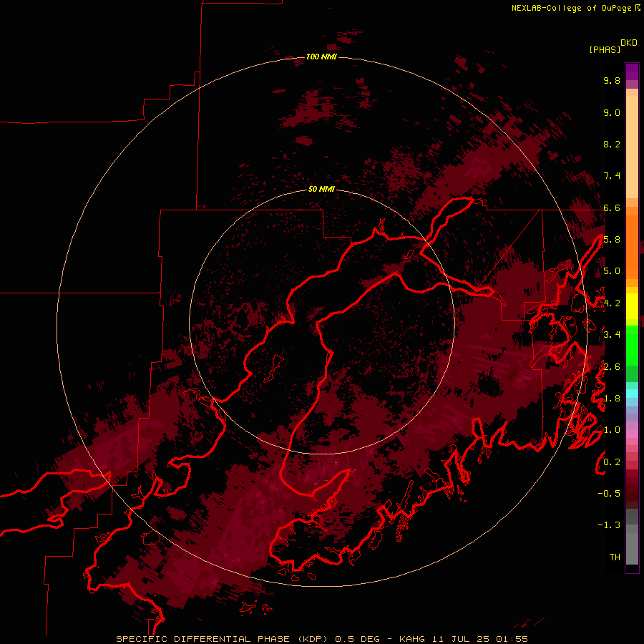
Task: Click the 5.8 scale value
Action: coord(612,240)
